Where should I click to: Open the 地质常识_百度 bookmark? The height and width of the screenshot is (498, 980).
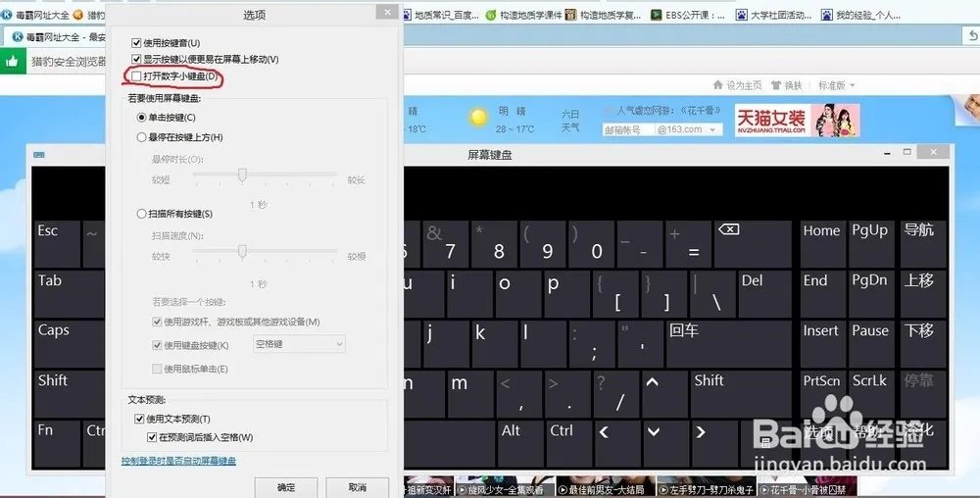click(x=439, y=15)
